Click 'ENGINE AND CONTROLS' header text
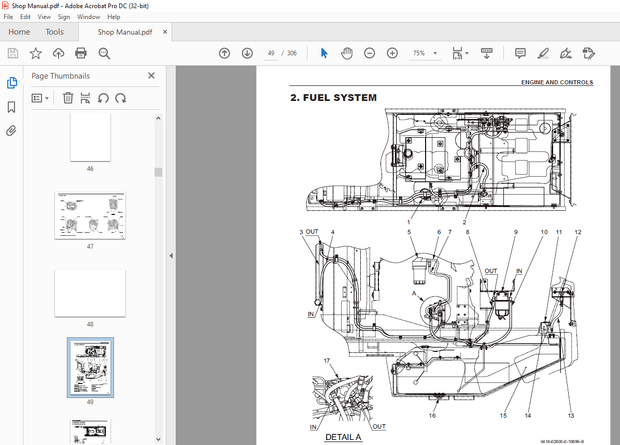The height and width of the screenshot is (445, 620). pos(557,82)
